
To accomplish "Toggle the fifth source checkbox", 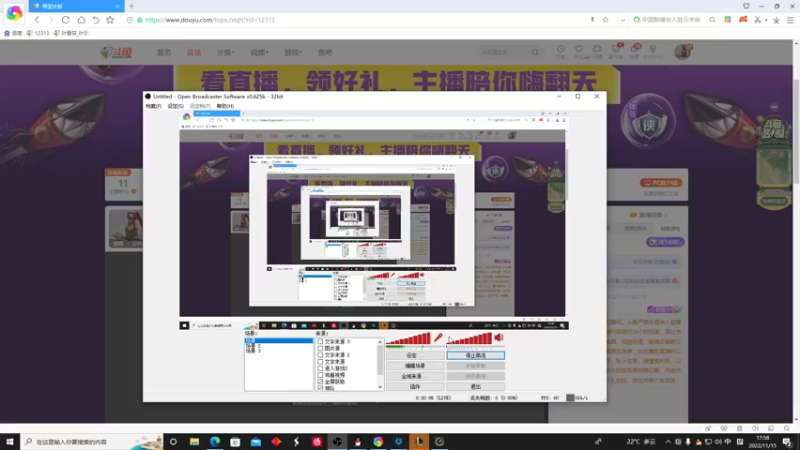I will (320, 368).
